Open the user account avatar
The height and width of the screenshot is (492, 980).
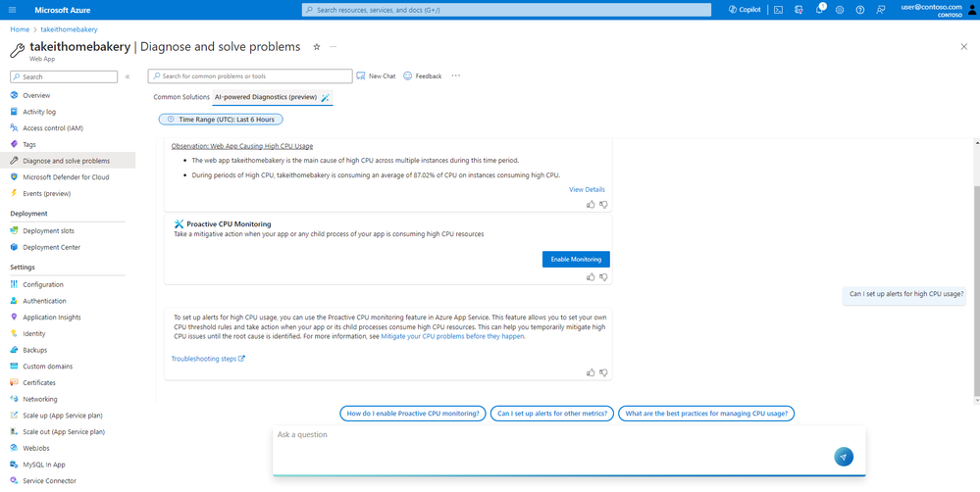pos(971,10)
